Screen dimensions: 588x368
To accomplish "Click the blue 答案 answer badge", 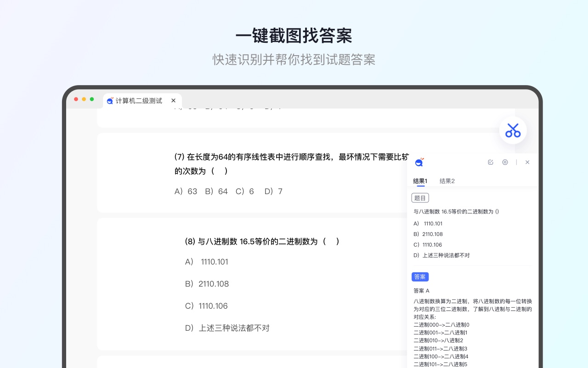I will tap(420, 276).
